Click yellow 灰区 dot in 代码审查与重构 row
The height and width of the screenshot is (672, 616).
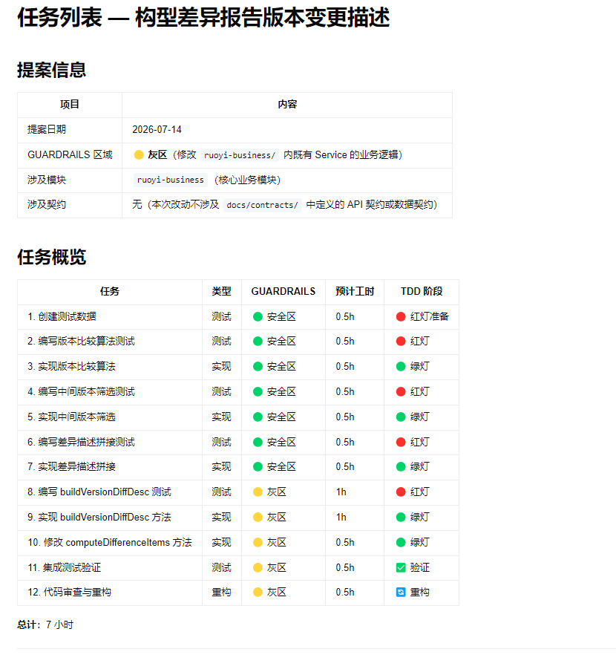tap(258, 593)
